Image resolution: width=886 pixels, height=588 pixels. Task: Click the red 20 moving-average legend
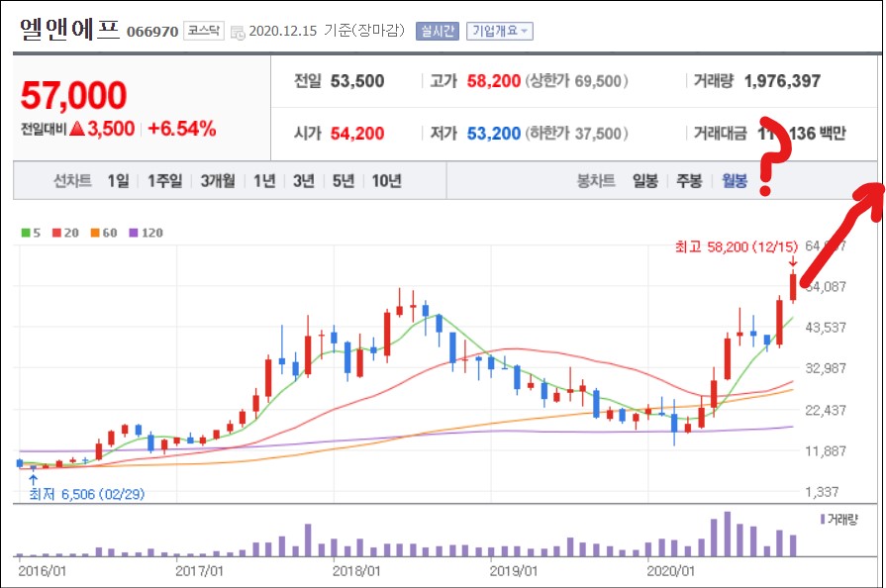pos(65,233)
